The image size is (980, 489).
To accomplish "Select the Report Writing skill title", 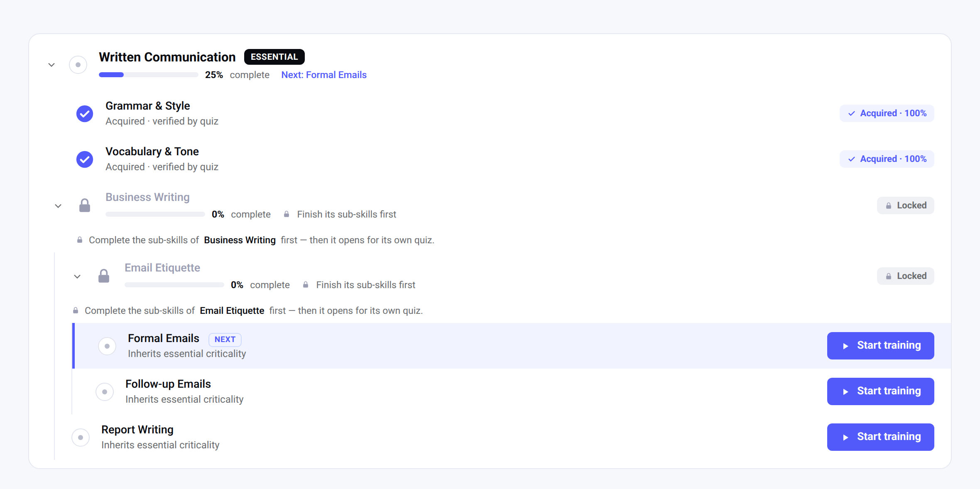I will (x=137, y=430).
